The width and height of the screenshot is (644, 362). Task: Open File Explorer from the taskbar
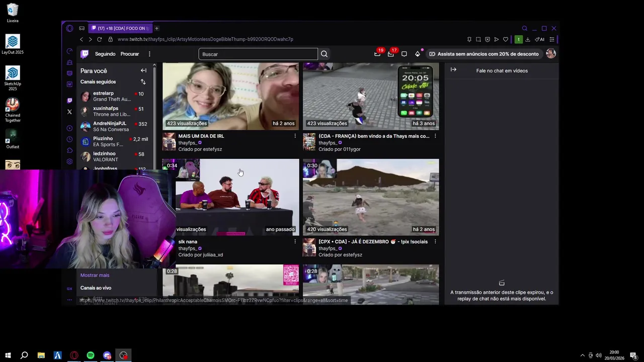(41, 355)
